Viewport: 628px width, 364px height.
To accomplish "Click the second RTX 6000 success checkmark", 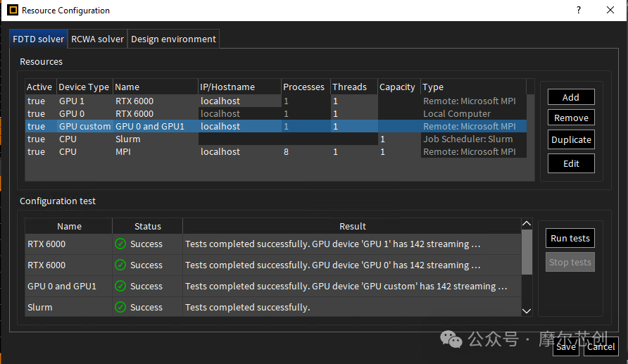I will 120,265.
